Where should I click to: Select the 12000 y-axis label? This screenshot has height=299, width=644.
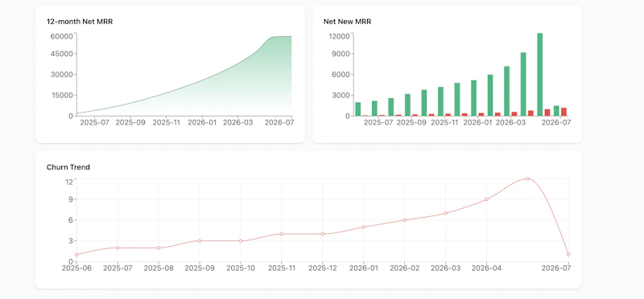339,36
